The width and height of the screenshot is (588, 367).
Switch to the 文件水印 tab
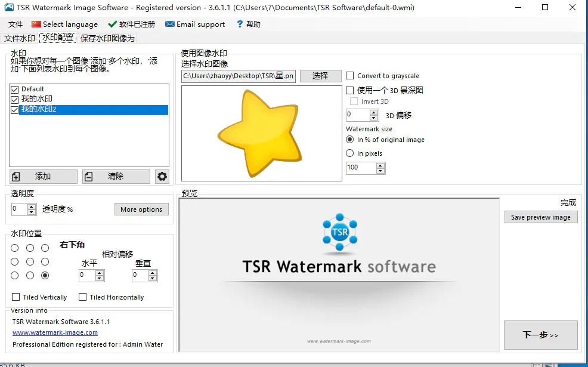coord(18,37)
